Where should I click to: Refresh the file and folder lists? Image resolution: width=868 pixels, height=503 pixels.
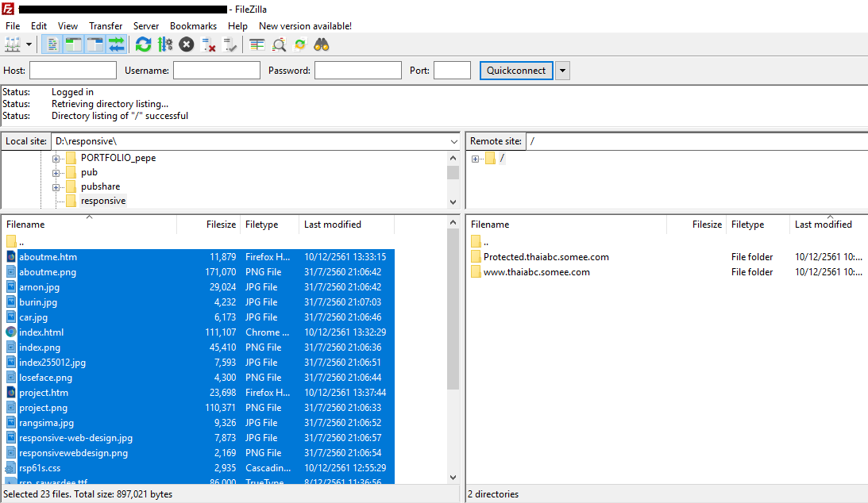tap(143, 44)
